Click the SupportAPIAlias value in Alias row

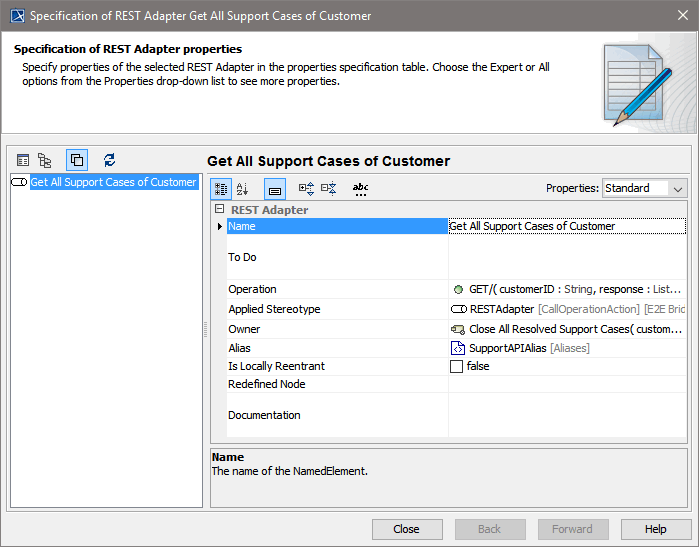click(508, 348)
